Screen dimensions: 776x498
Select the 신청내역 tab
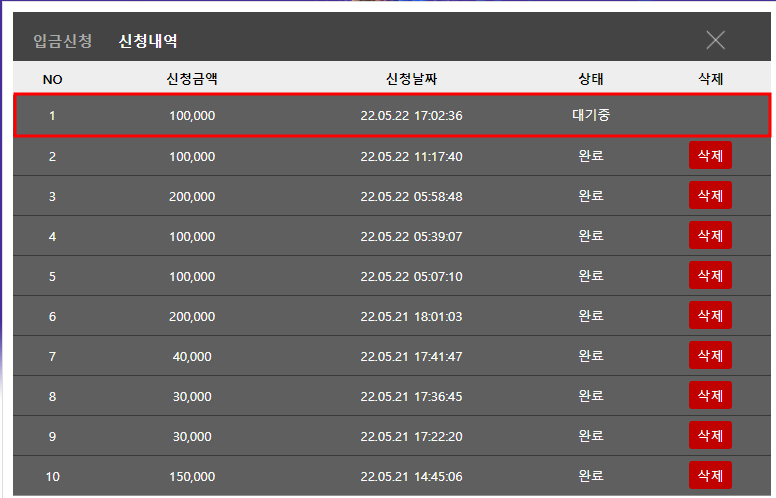click(148, 41)
